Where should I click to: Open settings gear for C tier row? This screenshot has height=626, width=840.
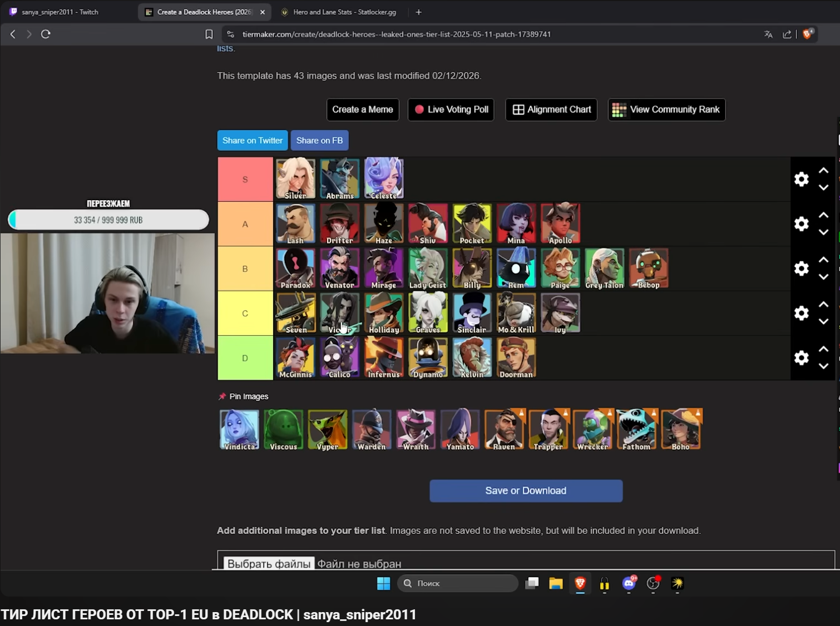(x=802, y=313)
